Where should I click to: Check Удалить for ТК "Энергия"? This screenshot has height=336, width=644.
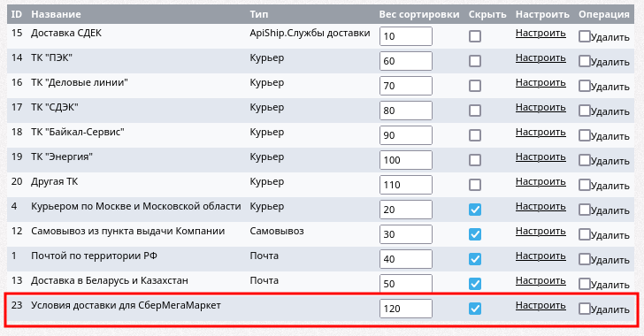pos(585,160)
